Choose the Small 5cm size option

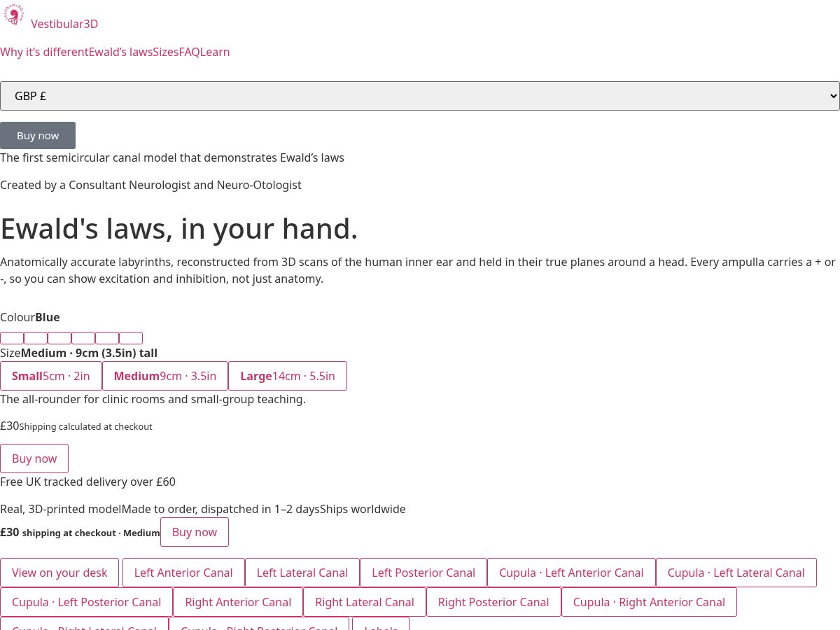[x=51, y=376]
